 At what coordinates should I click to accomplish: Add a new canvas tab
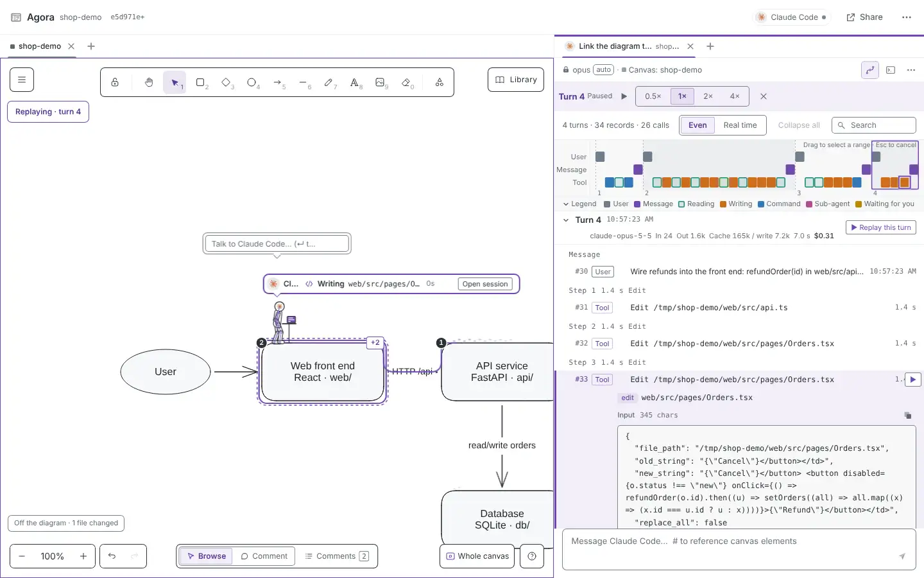point(91,46)
